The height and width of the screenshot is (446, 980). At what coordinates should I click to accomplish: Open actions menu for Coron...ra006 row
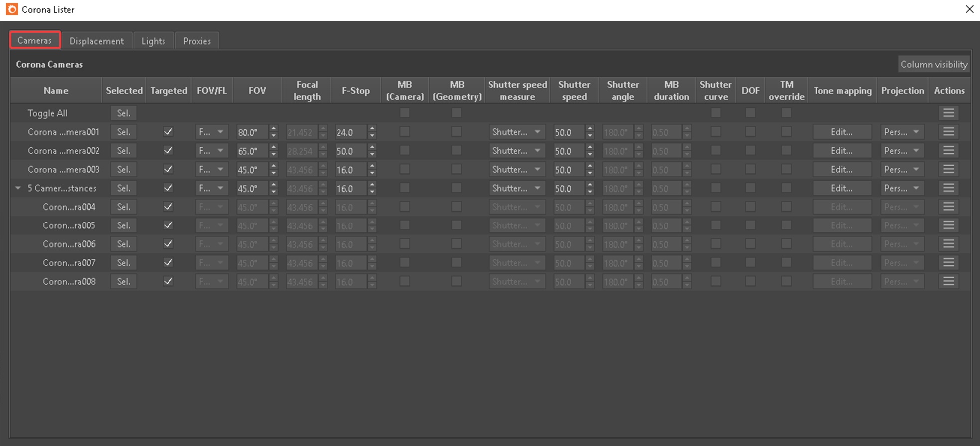point(948,244)
